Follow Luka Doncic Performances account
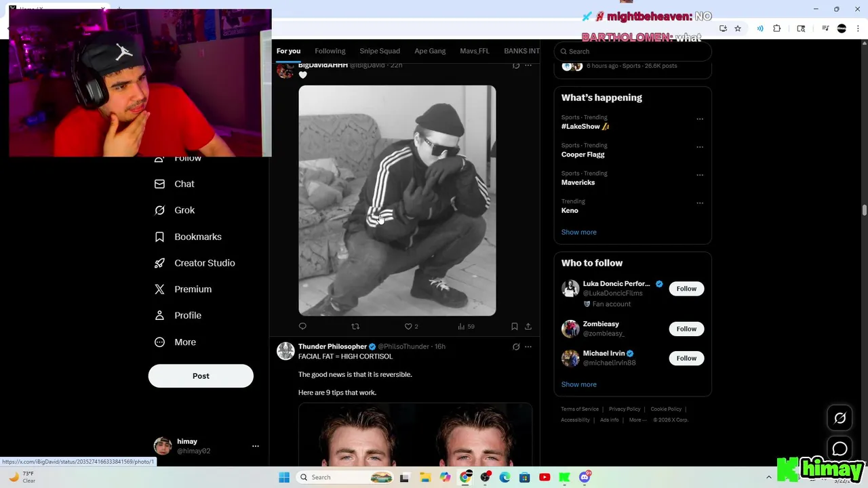The image size is (868, 488). (686, 289)
